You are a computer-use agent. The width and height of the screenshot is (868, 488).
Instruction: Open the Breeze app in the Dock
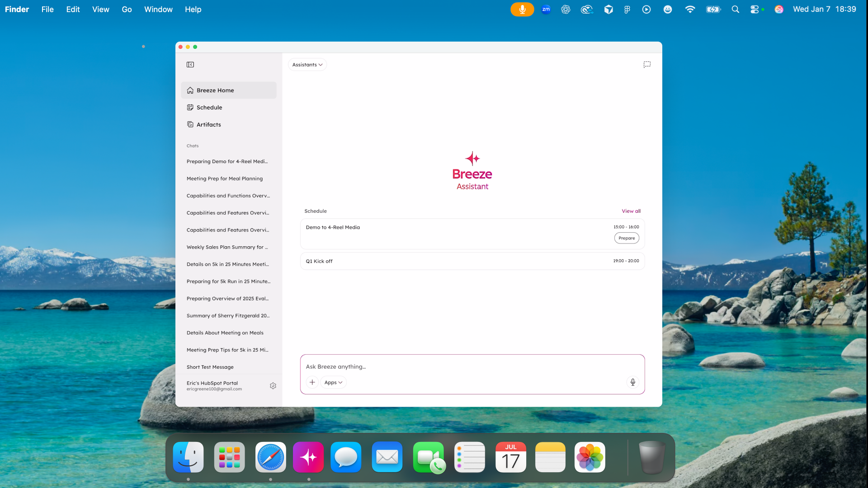pyautogui.click(x=308, y=457)
